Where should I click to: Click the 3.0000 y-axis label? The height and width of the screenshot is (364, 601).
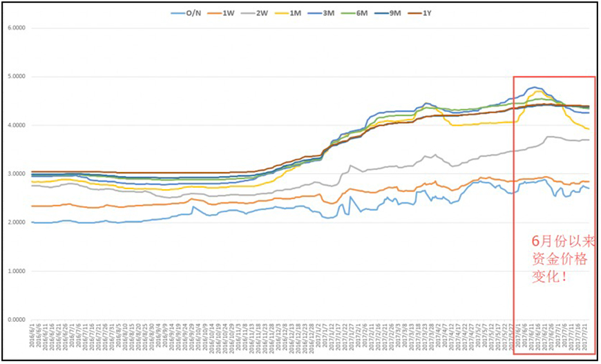(x=16, y=174)
